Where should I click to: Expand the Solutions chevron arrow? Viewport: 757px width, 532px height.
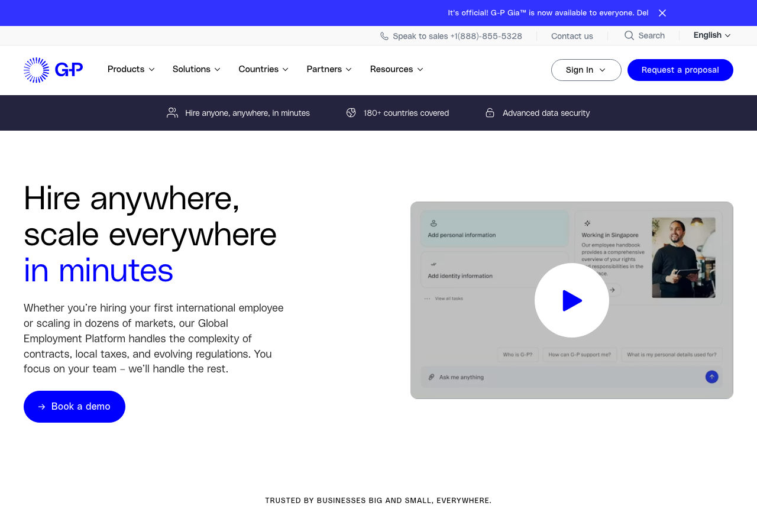(217, 70)
